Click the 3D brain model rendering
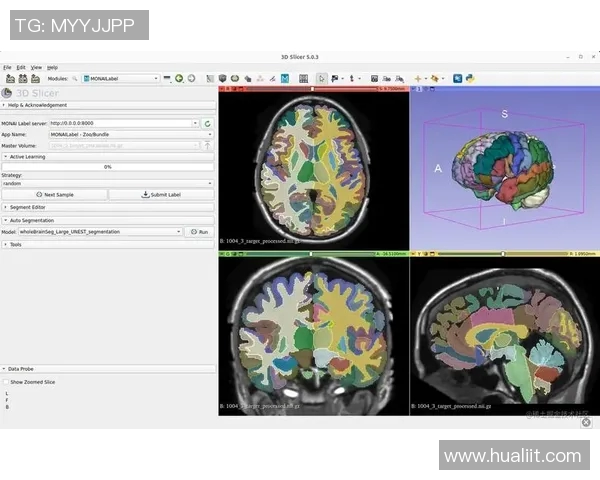 tap(503, 170)
